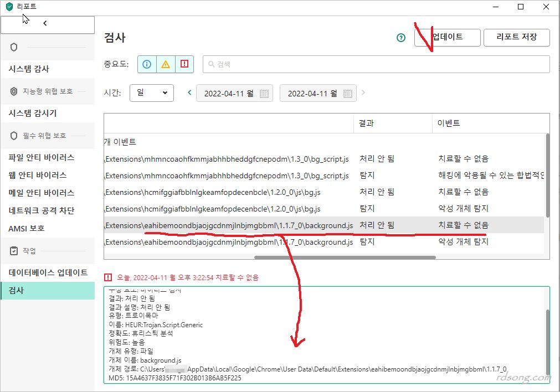Go to previous date with left arrow

click(x=189, y=92)
